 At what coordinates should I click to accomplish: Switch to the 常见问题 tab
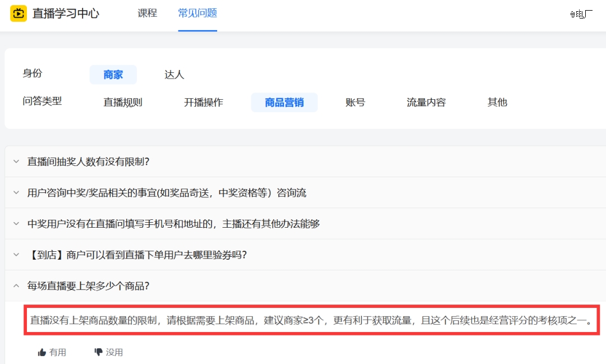click(x=197, y=13)
